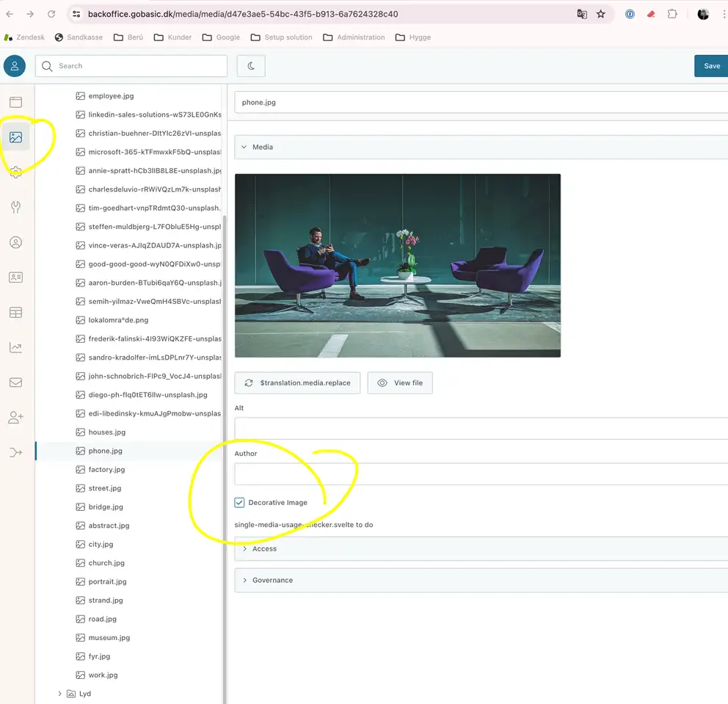
Task: Expand the Lyd folder in tree
Action: 59,694
